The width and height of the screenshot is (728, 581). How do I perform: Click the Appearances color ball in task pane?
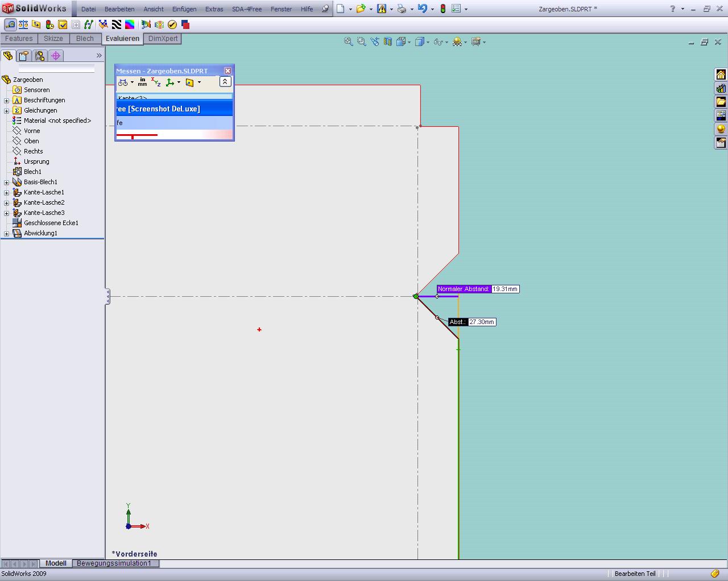point(721,129)
